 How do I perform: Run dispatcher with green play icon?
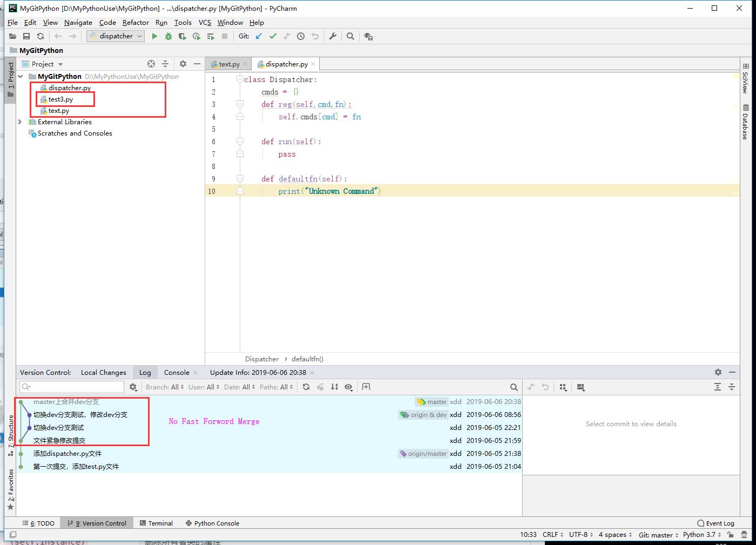point(154,36)
